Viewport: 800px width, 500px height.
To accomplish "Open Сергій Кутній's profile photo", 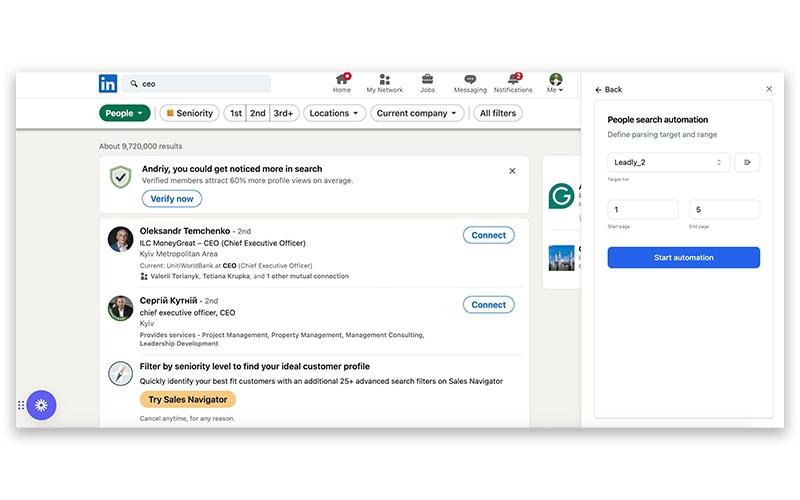I will coord(120,308).
